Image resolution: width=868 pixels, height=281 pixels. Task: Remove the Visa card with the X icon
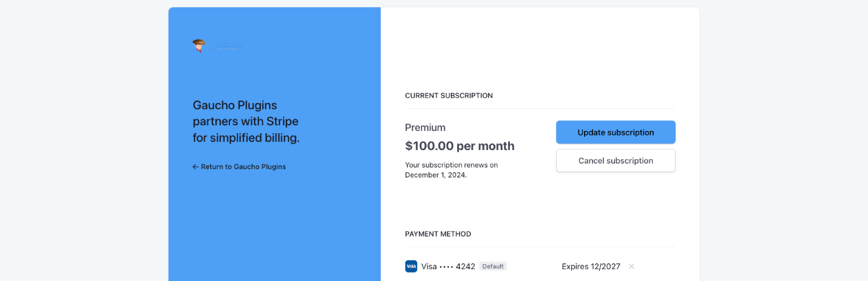click(x=631, y=266)
